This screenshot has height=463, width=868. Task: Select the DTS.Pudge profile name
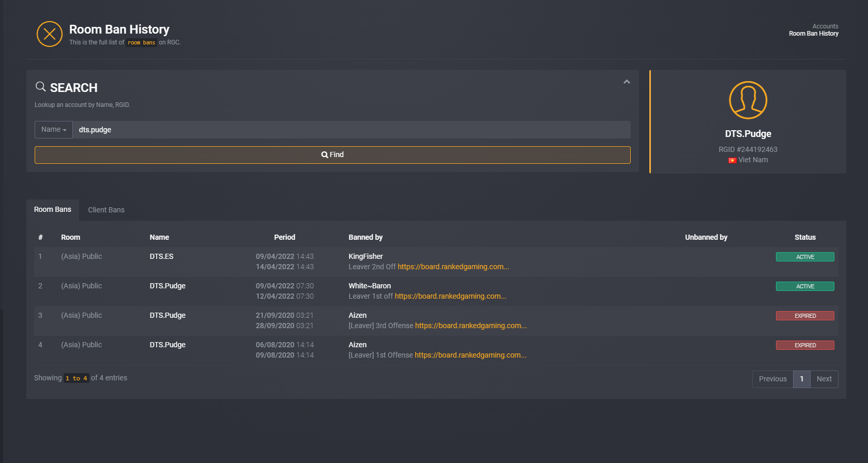(x=748, y=134)
